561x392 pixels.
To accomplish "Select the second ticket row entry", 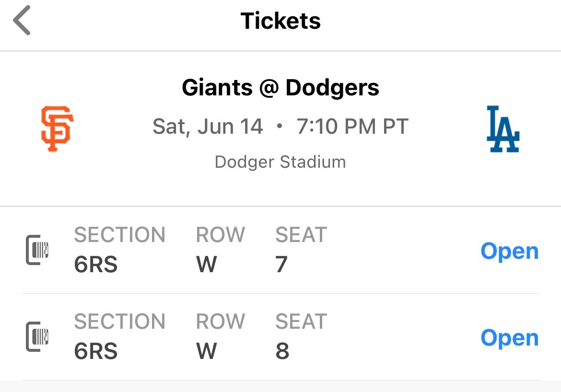I will 280,336.
